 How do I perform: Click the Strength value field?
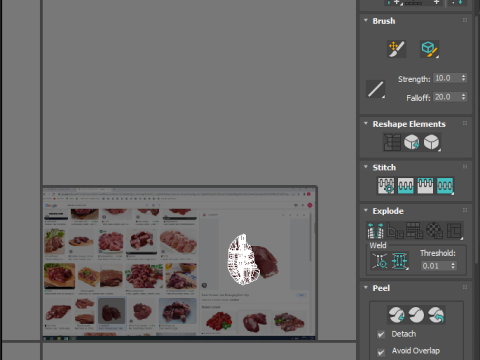coord(447,78)
